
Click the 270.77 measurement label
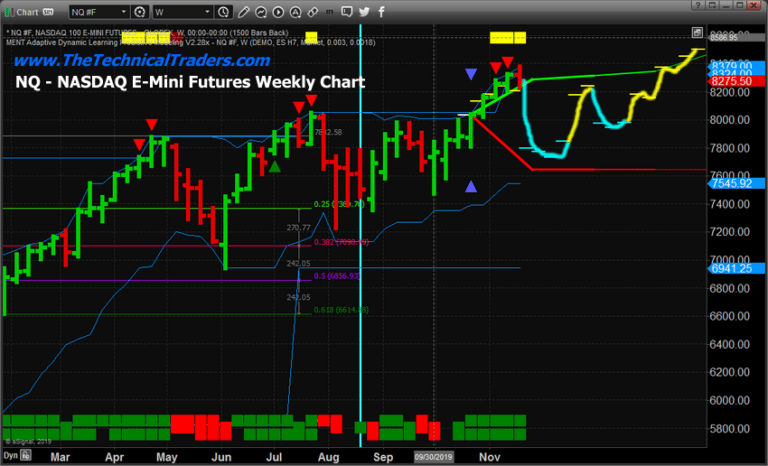click(x=299, y=227)
